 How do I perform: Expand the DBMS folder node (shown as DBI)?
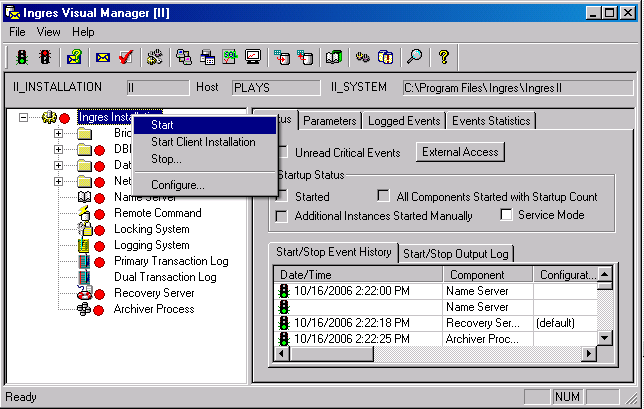[x=58, y=149]
